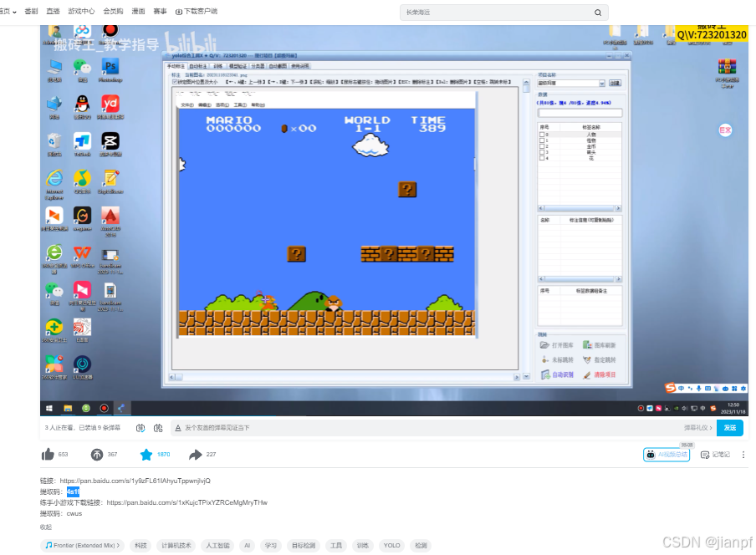Check label 2 金币 checkbox

point(542,146)
